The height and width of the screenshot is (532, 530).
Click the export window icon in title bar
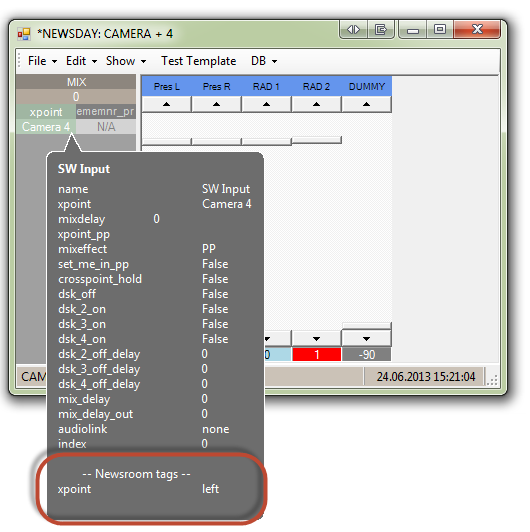(380, 30)
